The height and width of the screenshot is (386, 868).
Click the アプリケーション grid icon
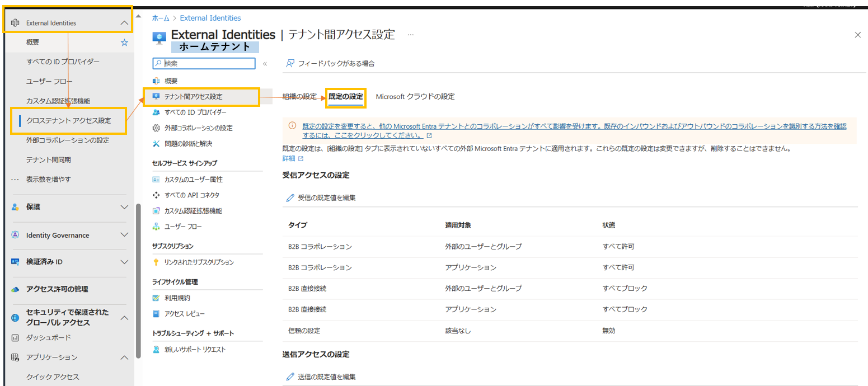(15, 357)
